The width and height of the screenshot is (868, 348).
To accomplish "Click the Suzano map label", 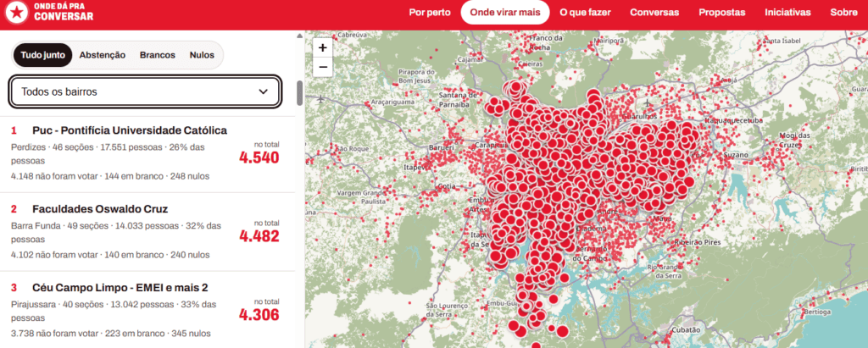I will [736, 154].
